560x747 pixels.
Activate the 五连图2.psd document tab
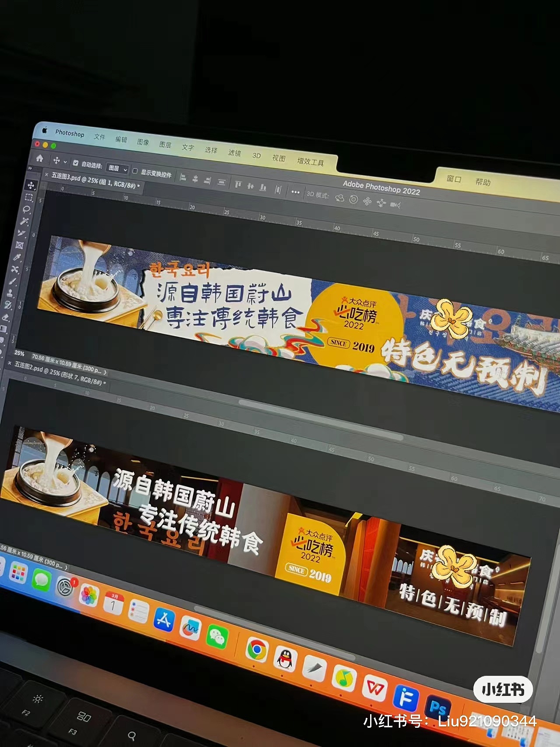pos(60,373)
